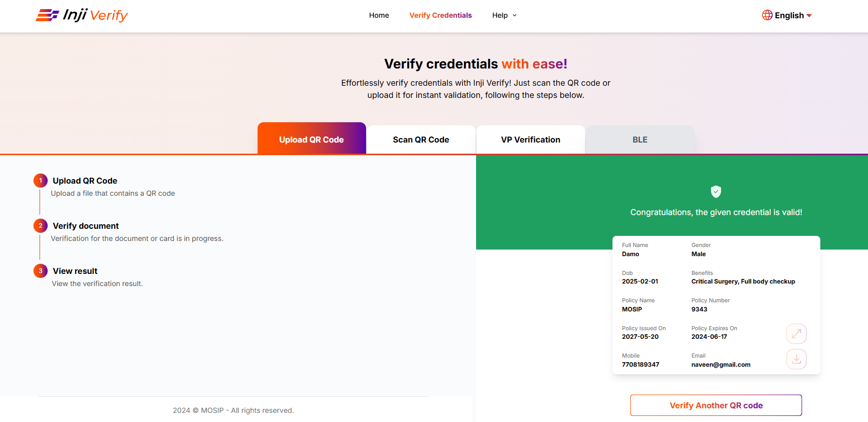Select the VP Verification tab
Screen dimensions: 868x422
[530, 139]
